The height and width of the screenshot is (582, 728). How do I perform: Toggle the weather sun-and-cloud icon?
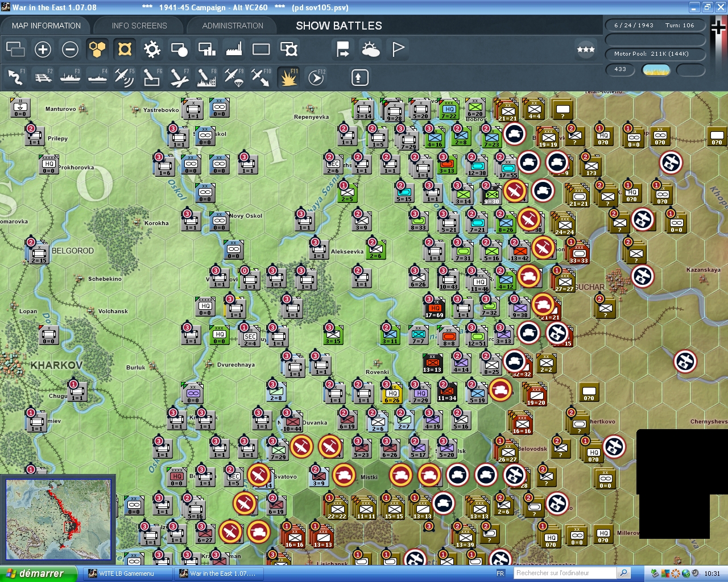[370, 49]
